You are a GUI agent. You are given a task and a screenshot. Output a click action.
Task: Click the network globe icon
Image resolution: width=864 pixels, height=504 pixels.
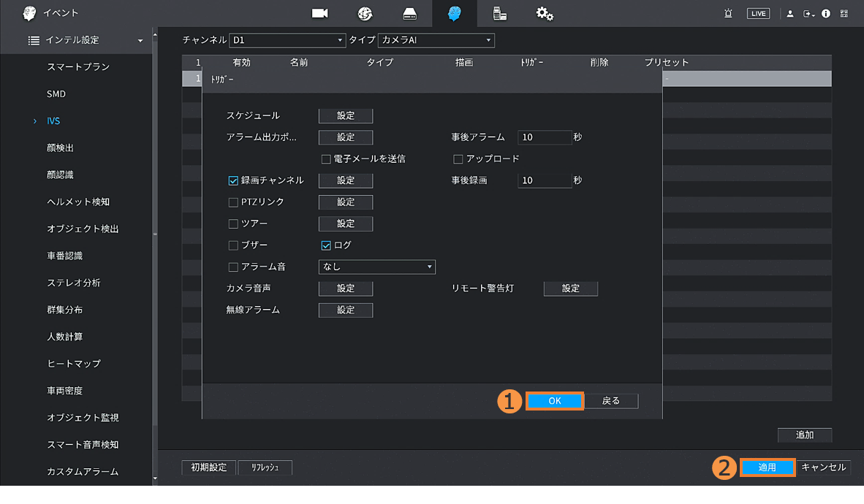point(365,13)
